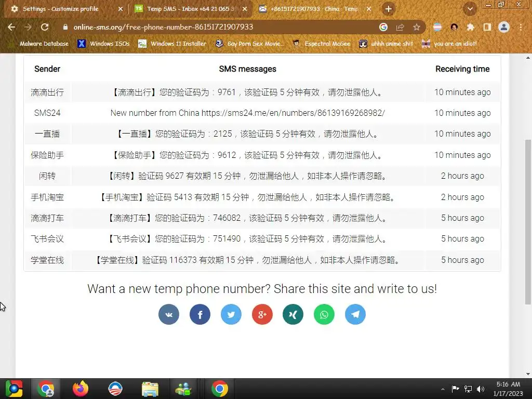Share the site on WhatsApp
The height and width of the screenshot is (399, 532).
tap(324, 314)
